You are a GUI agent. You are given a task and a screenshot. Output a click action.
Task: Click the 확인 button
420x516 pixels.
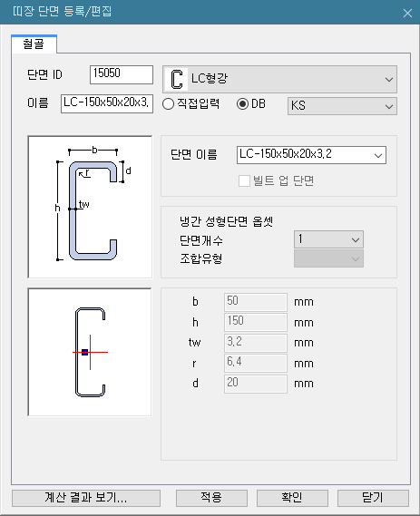292,498
